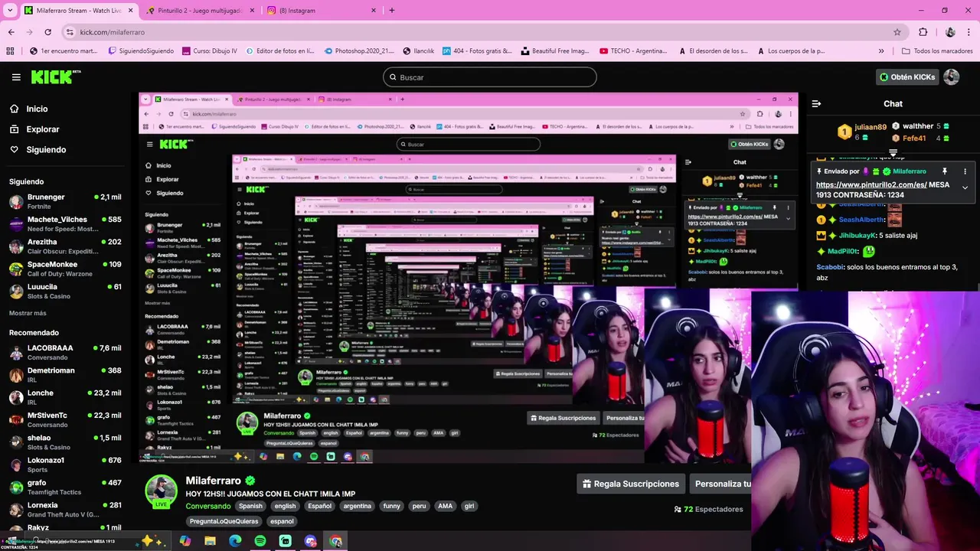Click juliaan89 in the chat leaderboard
Viewport: 980px width, 551px height.
[871, 127]
